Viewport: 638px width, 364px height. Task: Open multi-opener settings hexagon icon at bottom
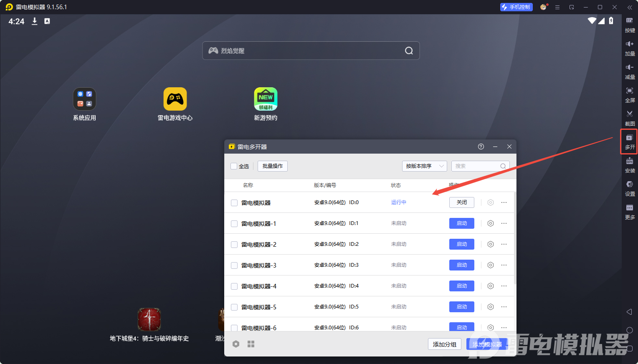(236, 344)
